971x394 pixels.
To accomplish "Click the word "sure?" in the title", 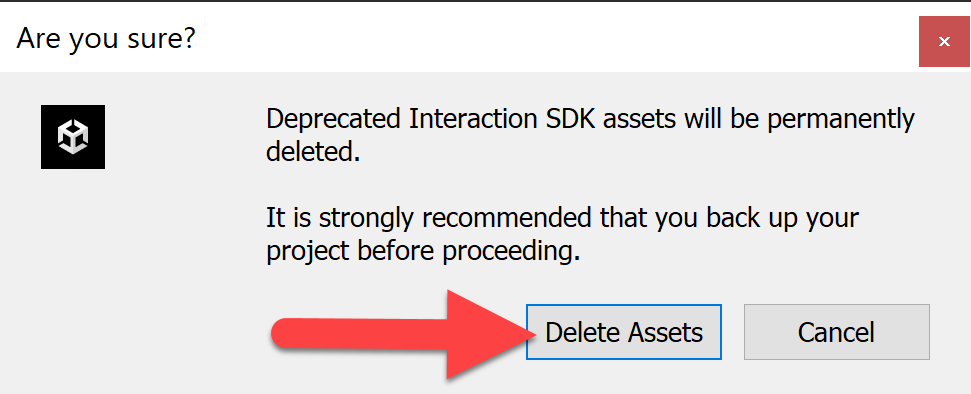I will click(162, 40).
